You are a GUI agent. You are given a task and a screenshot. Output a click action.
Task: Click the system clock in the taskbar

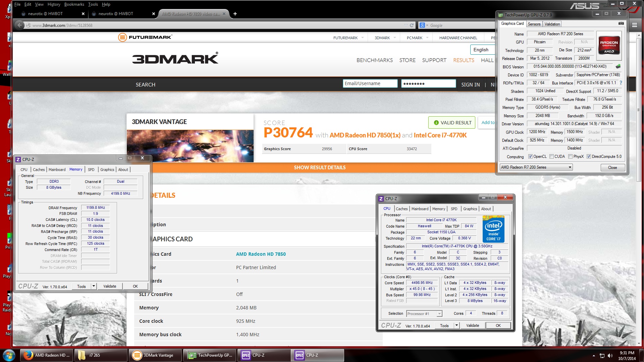[627, 356]
